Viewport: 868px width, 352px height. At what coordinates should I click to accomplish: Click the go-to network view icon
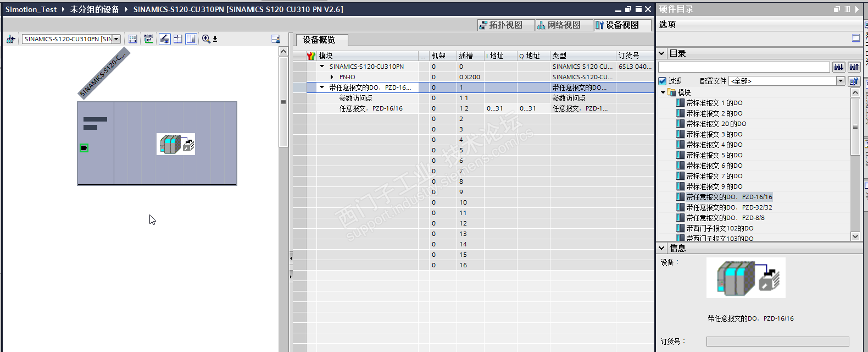[10, 39]
